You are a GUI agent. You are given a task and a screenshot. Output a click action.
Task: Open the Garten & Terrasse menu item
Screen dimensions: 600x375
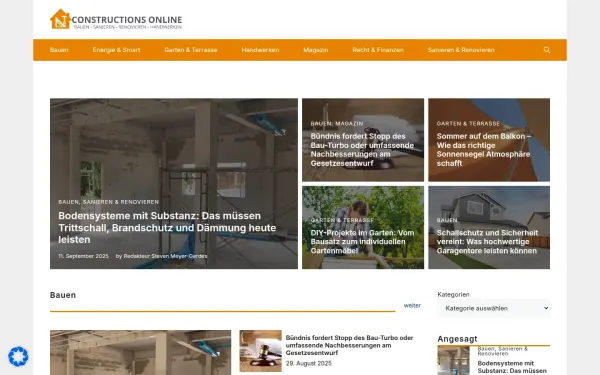point(191,50)
